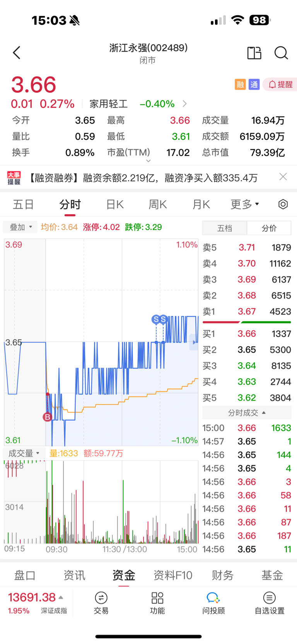The height and width of the screenshot is (644, 297).
Task: Tap the 卖5 3.71 quote row
Action: [x=247, y=248]
